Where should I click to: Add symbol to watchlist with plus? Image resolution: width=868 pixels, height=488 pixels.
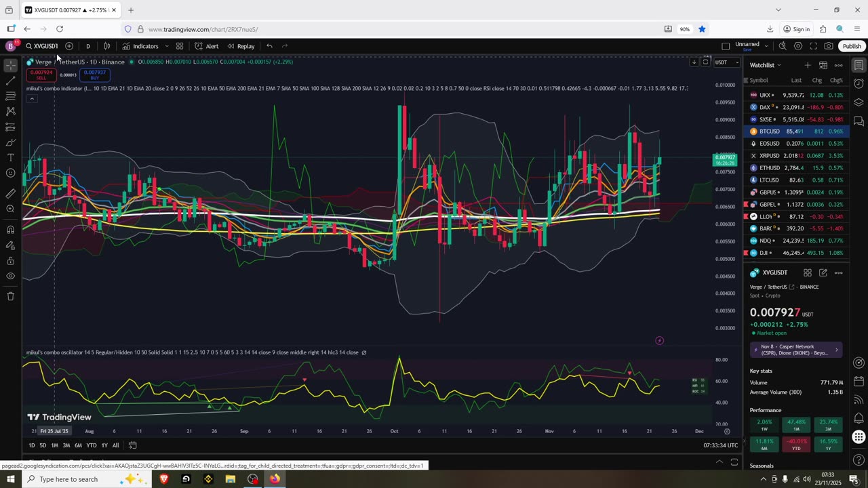(x=807, y=65)
